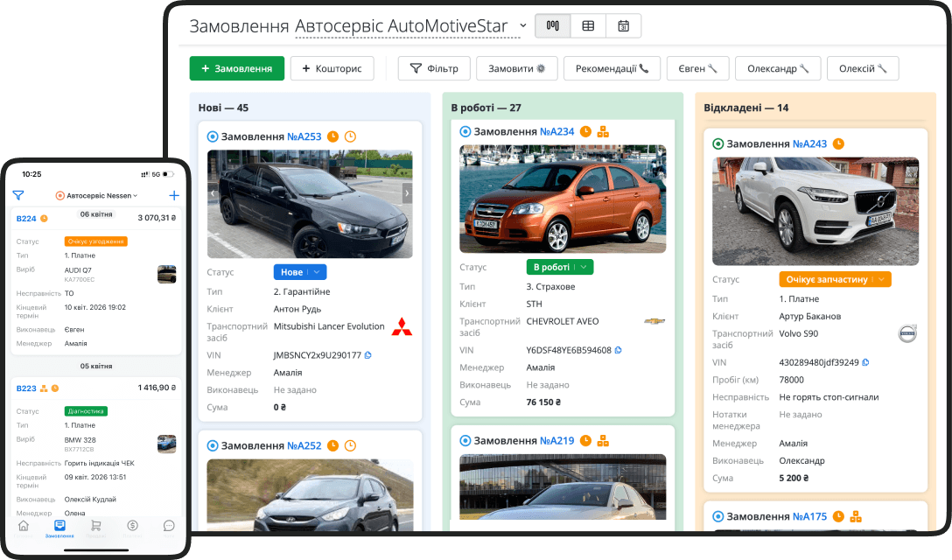Screen dimensions: 952x560
Task: Copy the VIN 430289480jdf39249 icon
Action: click(x=865, y=362)
